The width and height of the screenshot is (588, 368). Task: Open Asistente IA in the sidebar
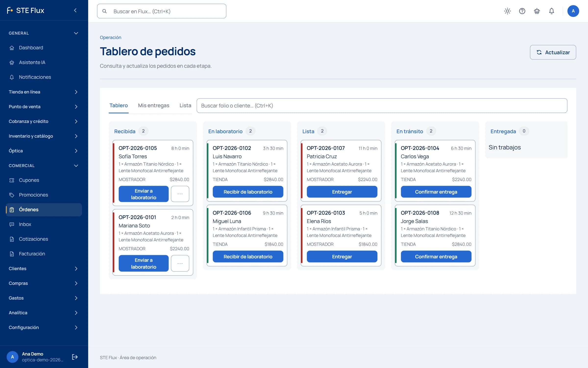(44, 62)
